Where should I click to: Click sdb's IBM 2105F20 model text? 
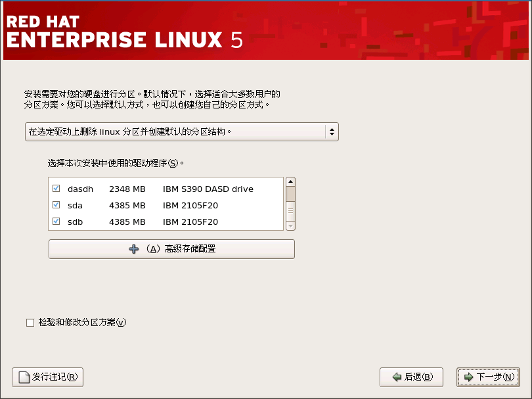[190, 222]
